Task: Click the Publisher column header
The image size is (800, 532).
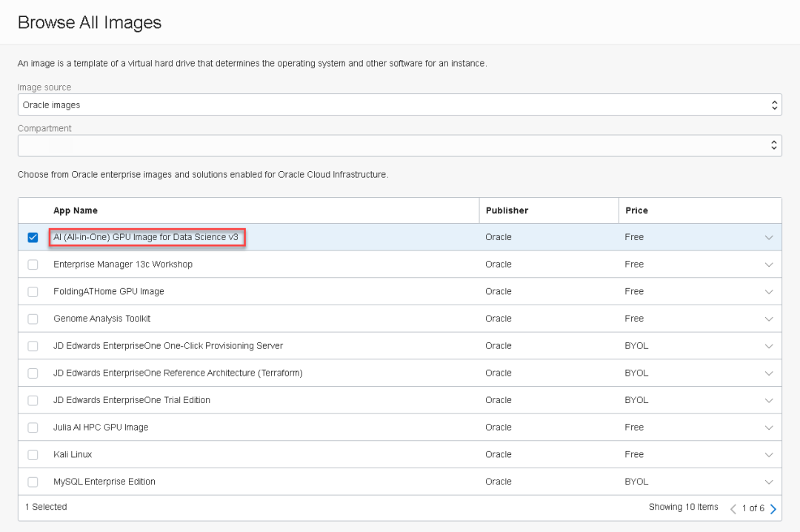Action: tap(507, 210)
